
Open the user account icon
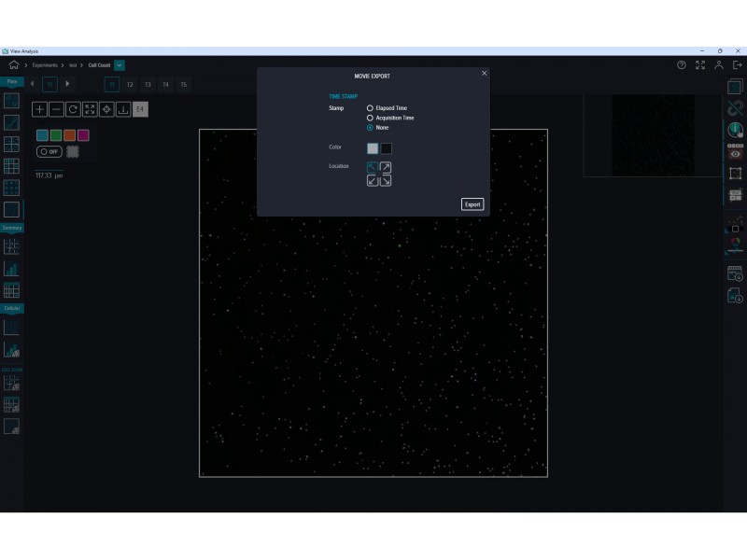pos(719,65)
